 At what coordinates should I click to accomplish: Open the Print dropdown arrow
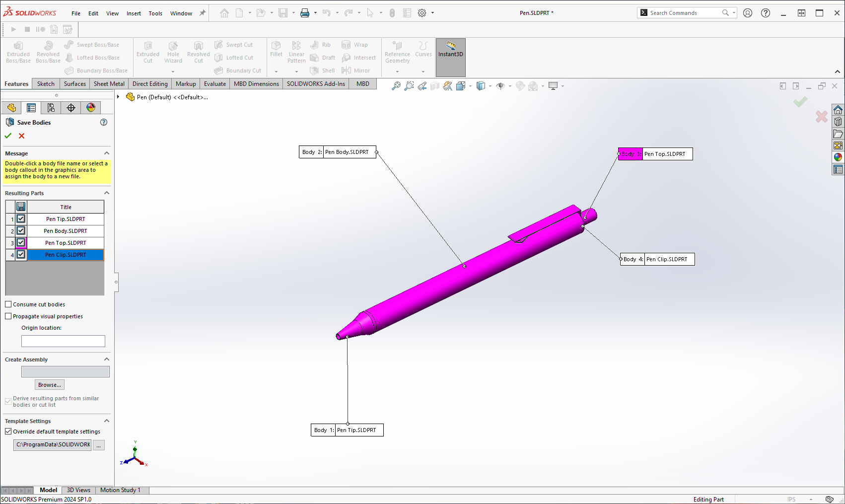click(x=315, y=13)
